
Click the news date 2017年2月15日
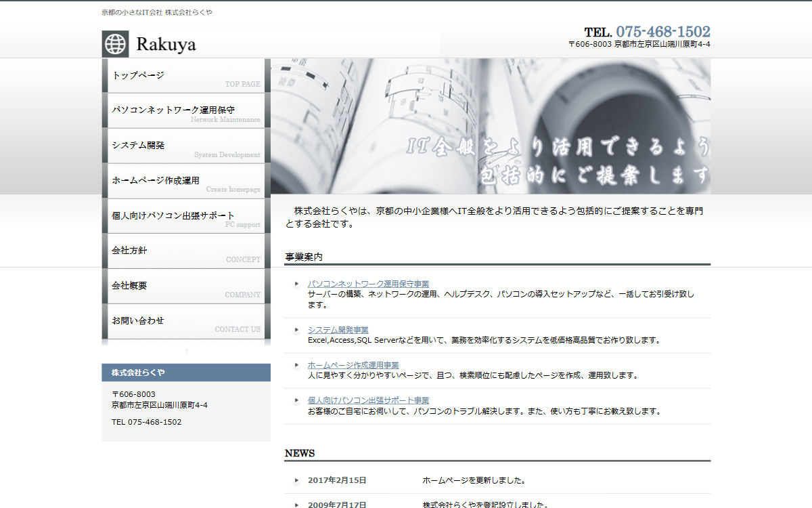click(337, 480)
